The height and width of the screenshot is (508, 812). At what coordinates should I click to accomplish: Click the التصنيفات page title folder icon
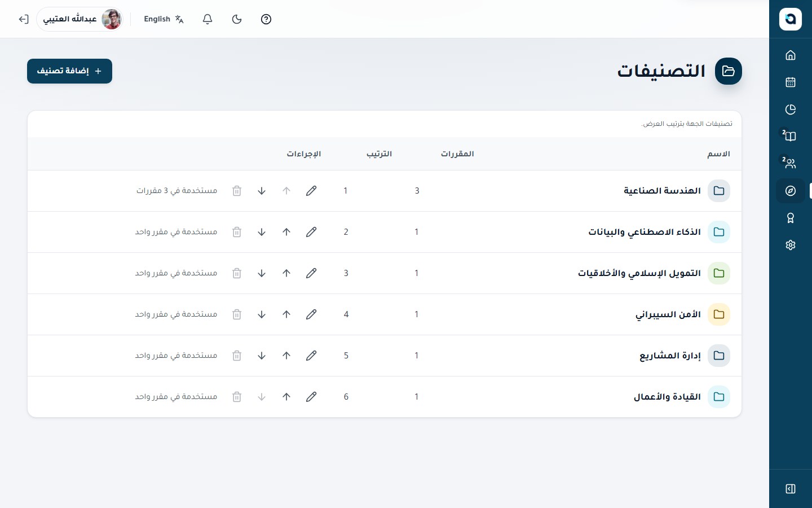(729, 71)
